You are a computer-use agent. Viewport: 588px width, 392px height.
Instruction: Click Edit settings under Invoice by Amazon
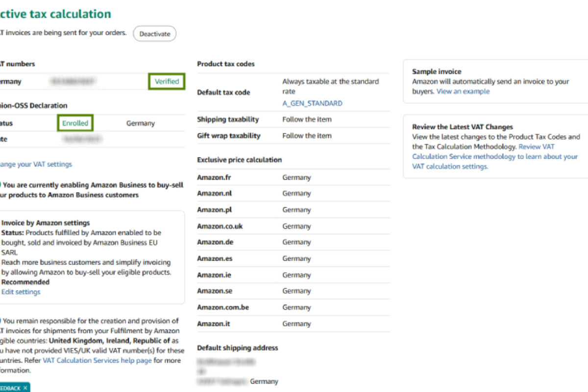(21, 292)
